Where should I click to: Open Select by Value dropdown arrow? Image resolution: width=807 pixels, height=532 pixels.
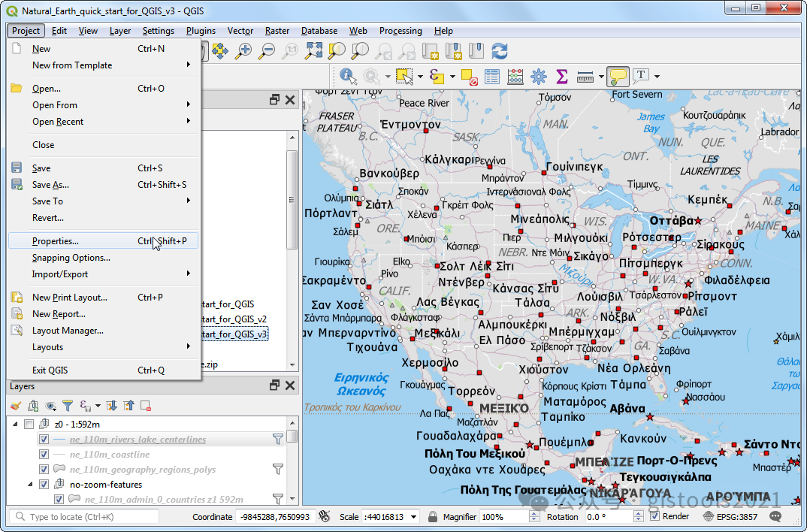pyautogui.click(x=452, y=77)
